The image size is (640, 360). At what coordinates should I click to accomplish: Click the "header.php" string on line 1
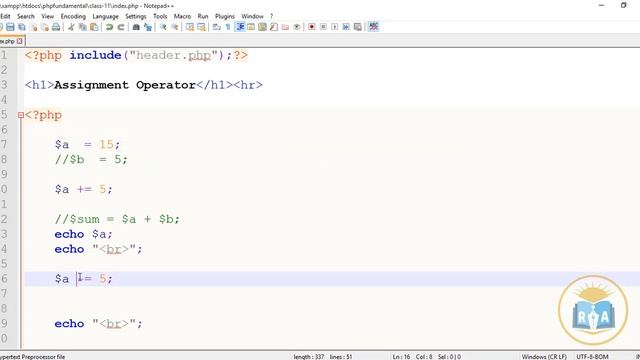click(x=173, y=55)
